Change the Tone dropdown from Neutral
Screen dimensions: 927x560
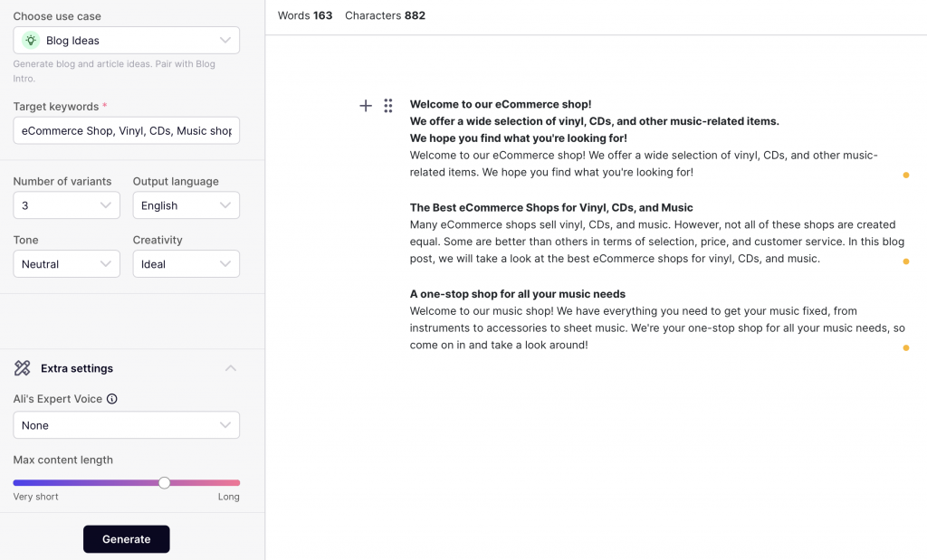(x=66, y=264)
